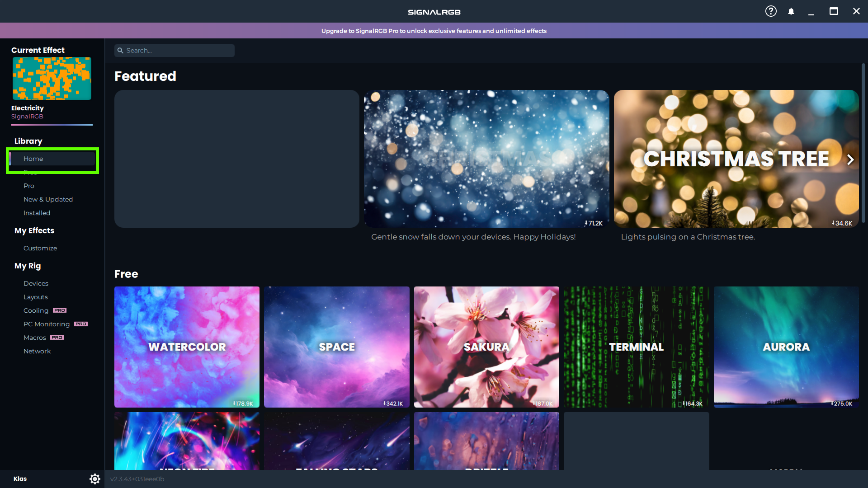Go to New & Updated effects
The width and height of the screenshot is (868, 488).
[48, 199]
